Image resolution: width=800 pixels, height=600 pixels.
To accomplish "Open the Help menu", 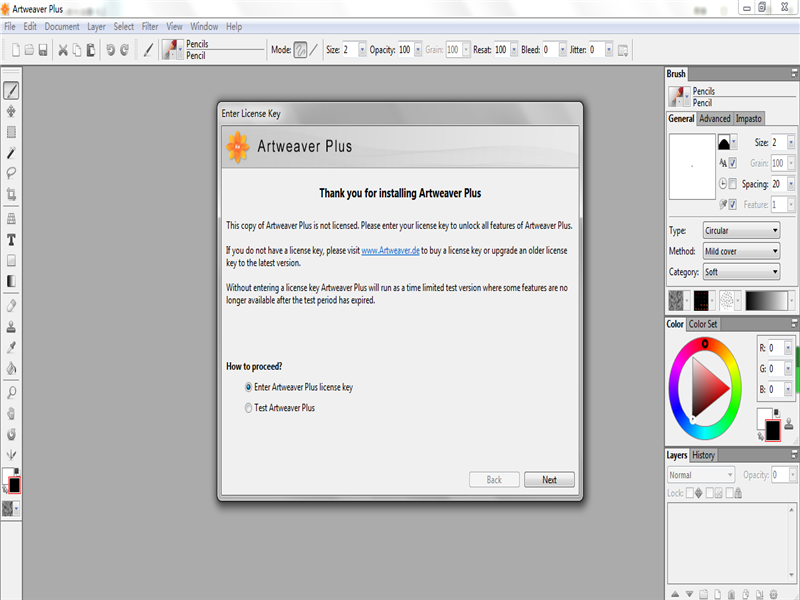I will coord(234,27).
